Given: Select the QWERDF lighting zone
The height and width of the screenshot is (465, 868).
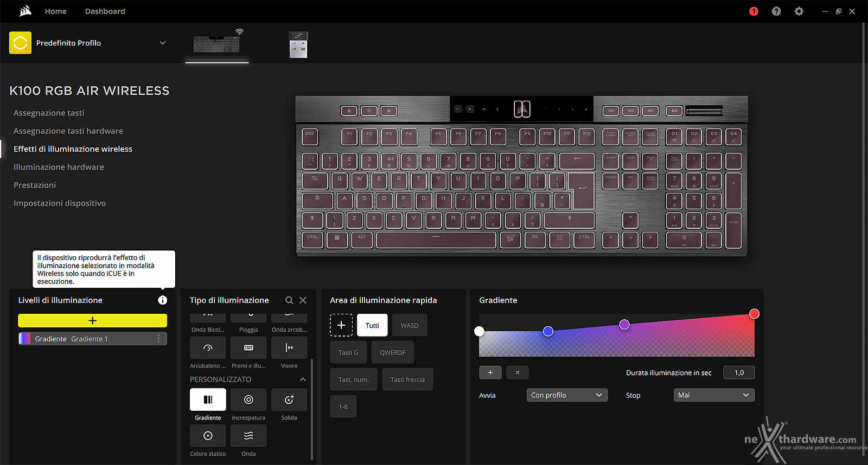Looking at the screenshot, I should 393,352.
